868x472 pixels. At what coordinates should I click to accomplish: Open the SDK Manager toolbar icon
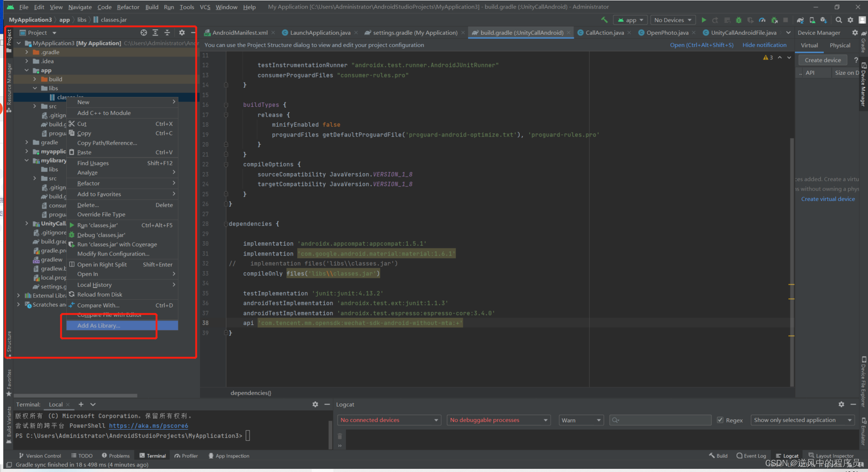pyautogui.click(x=824, y=20)
